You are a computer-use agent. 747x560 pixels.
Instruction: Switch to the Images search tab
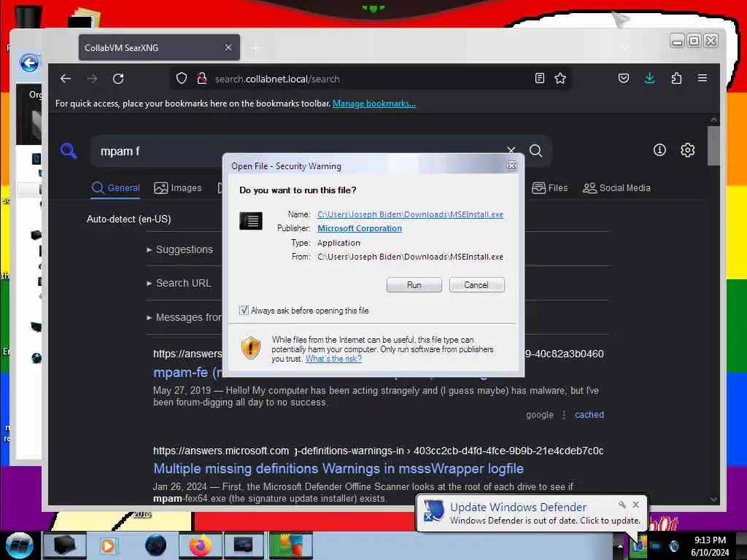point(178,188)
